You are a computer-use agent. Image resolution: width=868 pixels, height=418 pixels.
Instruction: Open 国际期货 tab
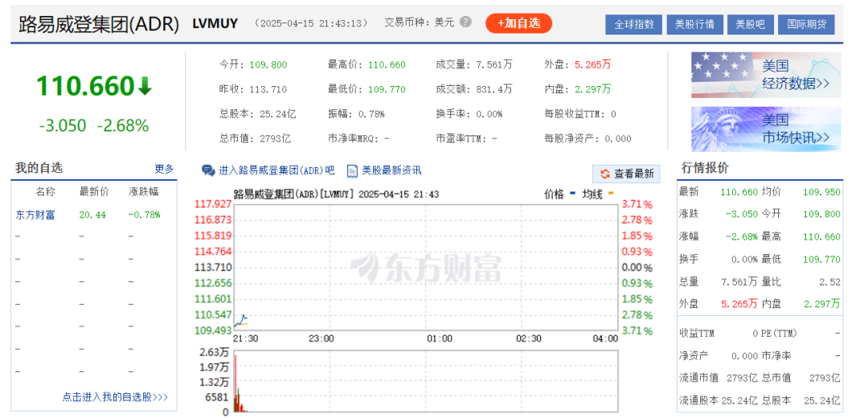(806, 24)
